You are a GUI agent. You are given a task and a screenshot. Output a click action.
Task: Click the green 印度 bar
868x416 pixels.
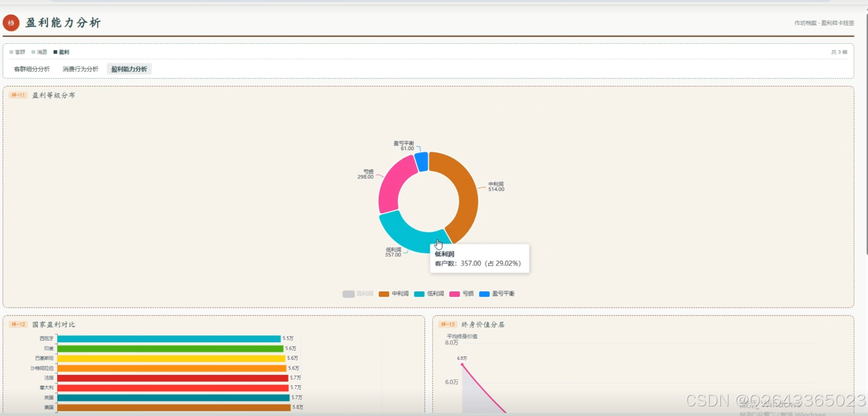click(x=170, y=349)
